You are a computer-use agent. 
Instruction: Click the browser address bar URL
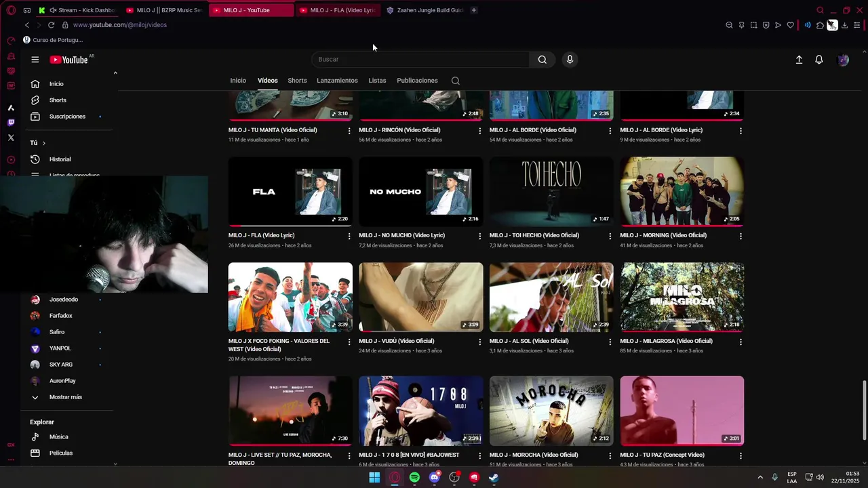[x=120, y=25]
